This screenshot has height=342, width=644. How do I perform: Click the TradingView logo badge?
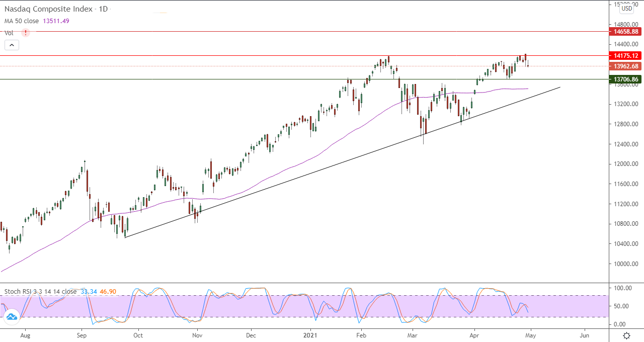pyautogui.click(x=11, y=317)
